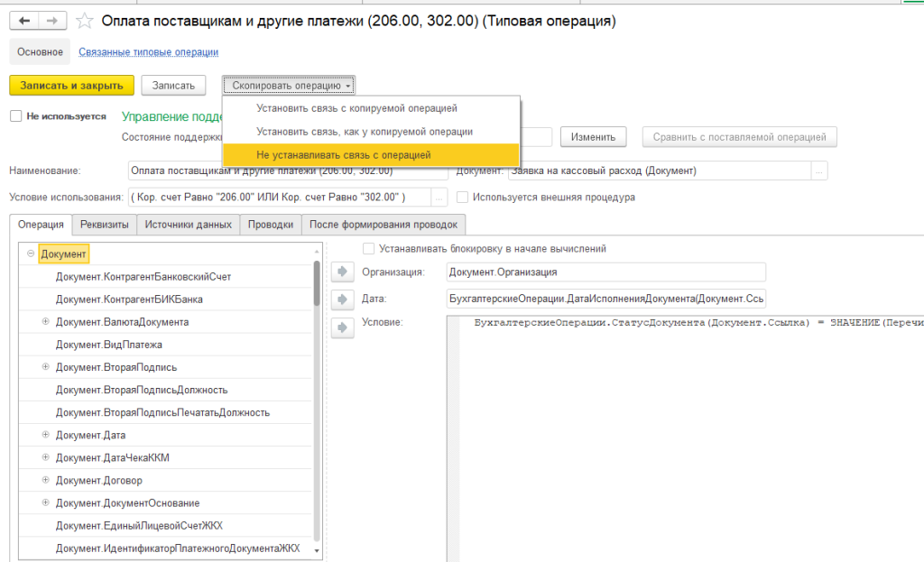Click into the Наименование text field

click(x=289, y=170)
